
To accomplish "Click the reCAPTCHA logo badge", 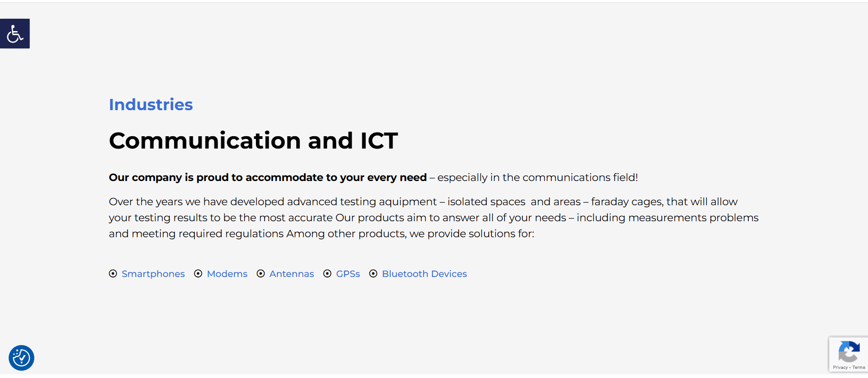I will (849, 351).
